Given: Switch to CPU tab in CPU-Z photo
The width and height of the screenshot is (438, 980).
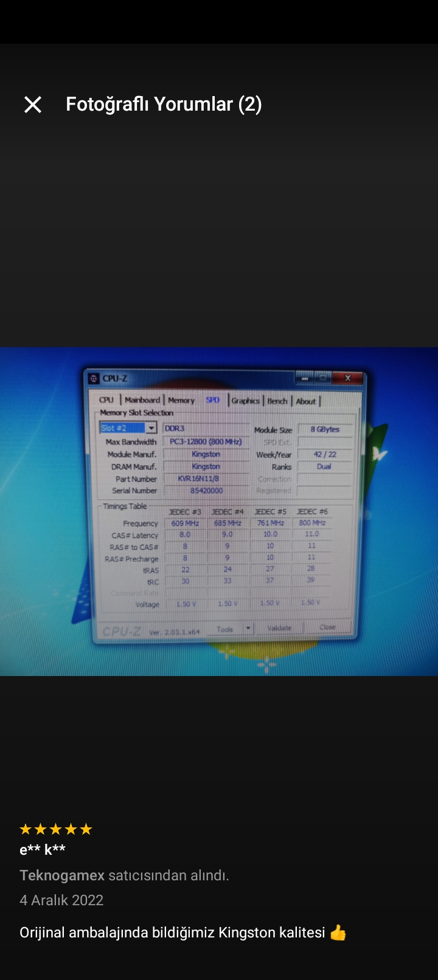Looking at the screenshot, I should point(106,400).
